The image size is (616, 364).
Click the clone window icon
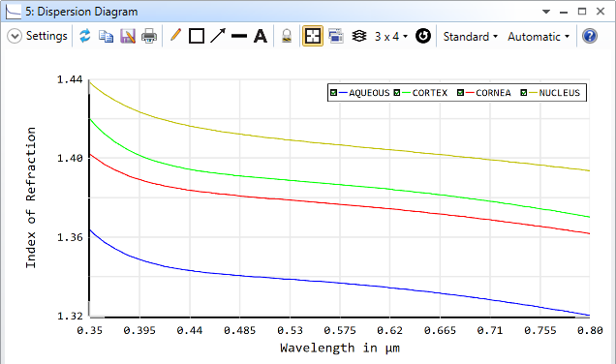tap(336, 36)
